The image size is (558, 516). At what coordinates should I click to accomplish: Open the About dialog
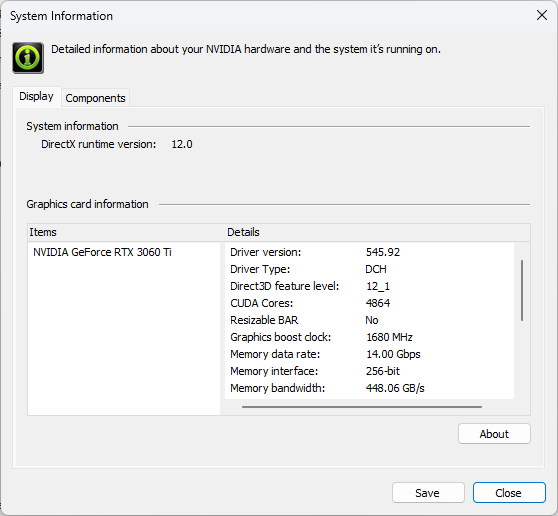(494, 433)
